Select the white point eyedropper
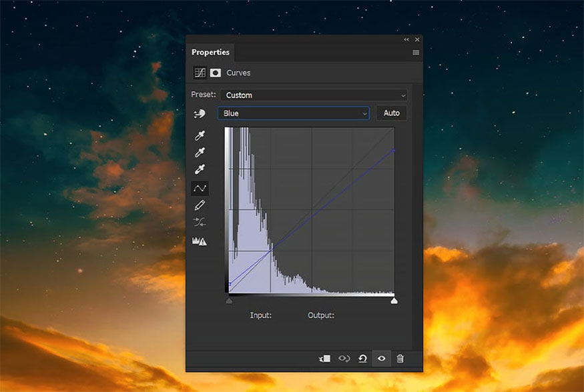Image resolution: width=584 pixels, height=392 pixels. pyautogui.click(x=200, y=169)
